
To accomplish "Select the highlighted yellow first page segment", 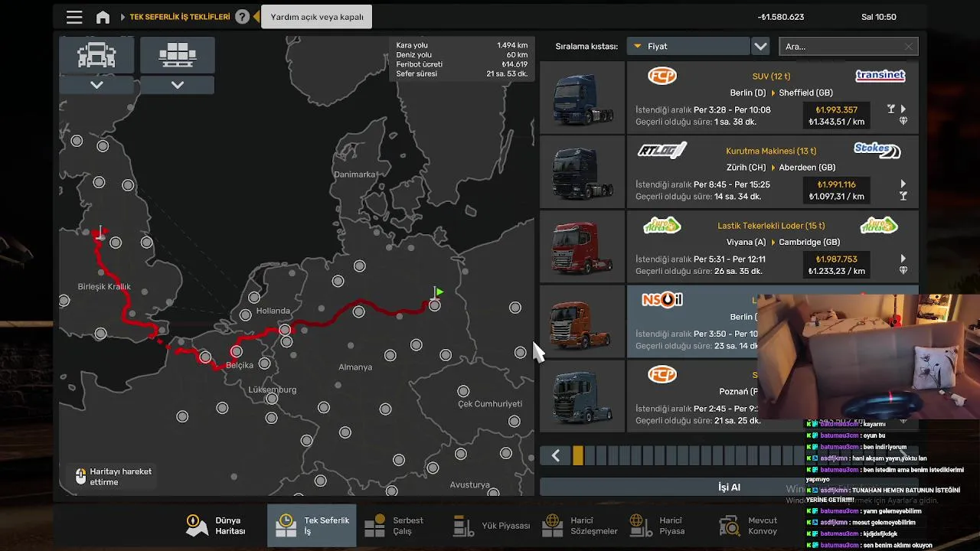I will 578,456.
